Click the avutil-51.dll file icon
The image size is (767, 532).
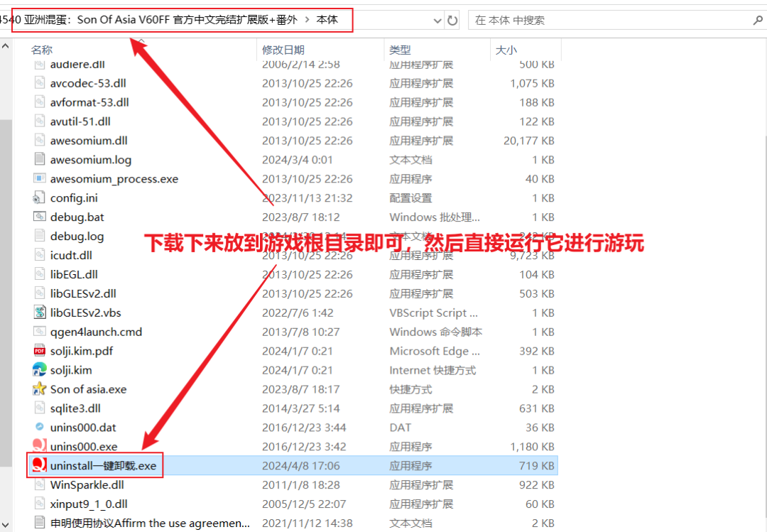tap(40, 121)
